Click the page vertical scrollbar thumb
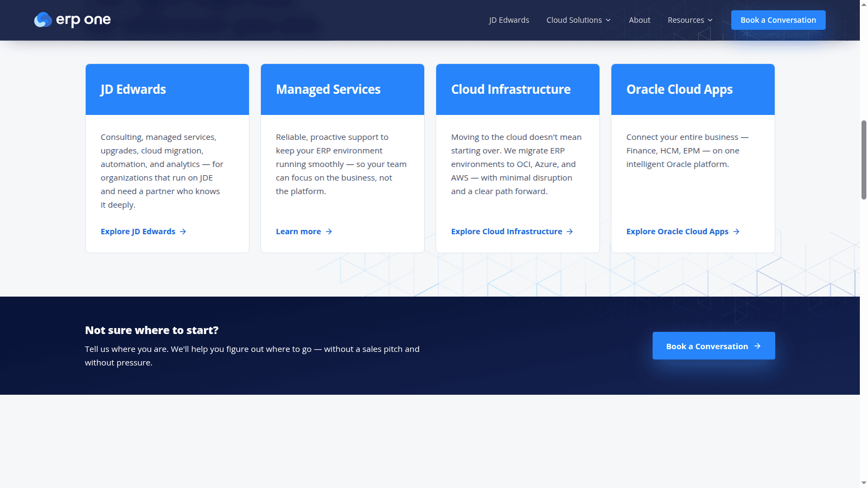The image size is (868, 488). coord(864,160)
